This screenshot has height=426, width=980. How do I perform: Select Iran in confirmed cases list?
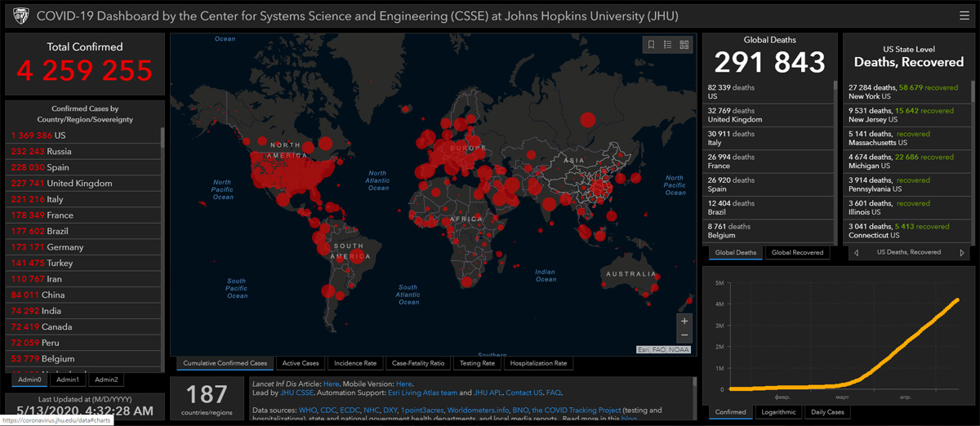coord(84,279)
